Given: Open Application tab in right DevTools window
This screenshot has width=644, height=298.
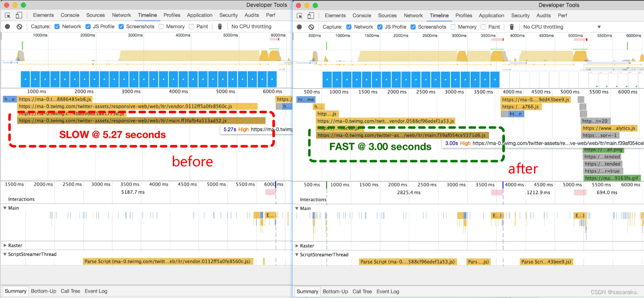Looking at the screenshot, I should pyautogui.click(x=492, y=15).
